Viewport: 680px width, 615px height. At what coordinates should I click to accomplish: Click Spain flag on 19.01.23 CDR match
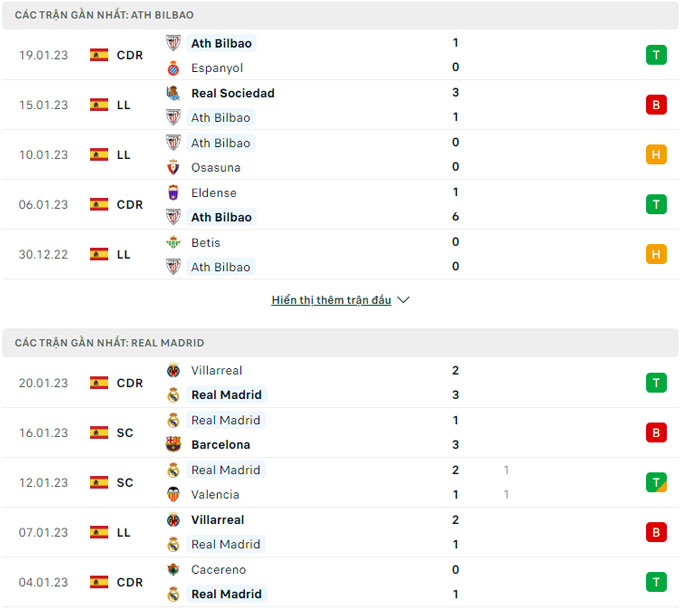point(99,55)
